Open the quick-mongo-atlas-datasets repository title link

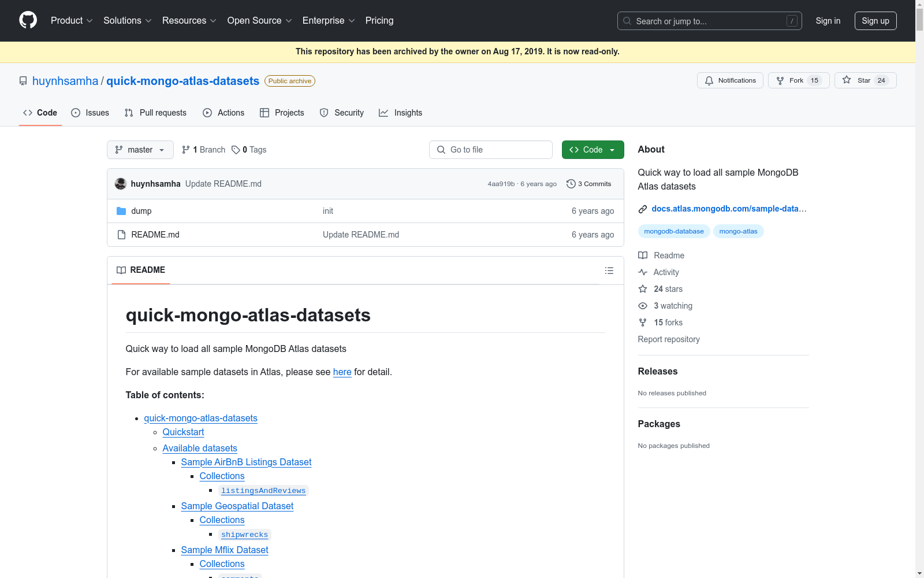(x=182, y=81)
